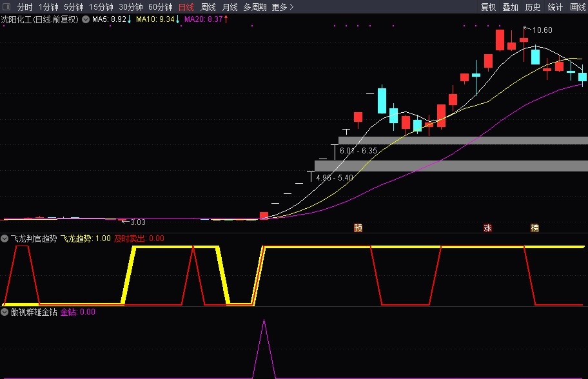Select the 周线 weekly chart tab
The height and width of the screenshot is (379, 588).
(208, 7)
